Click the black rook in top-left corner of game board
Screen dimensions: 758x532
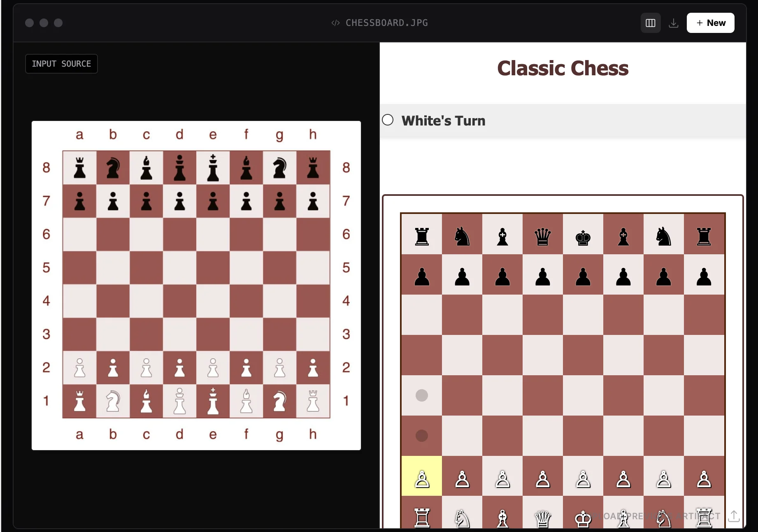tap(422, 237)
